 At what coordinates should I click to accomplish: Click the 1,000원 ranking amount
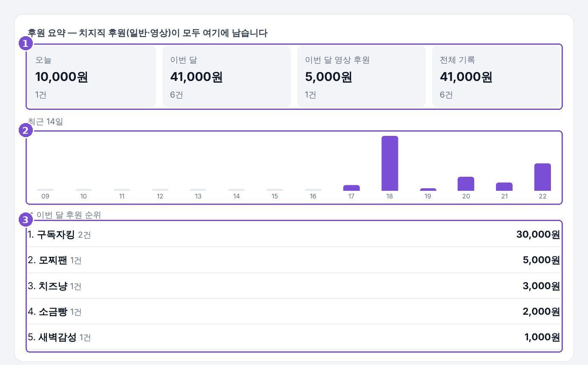pos(542,337)
